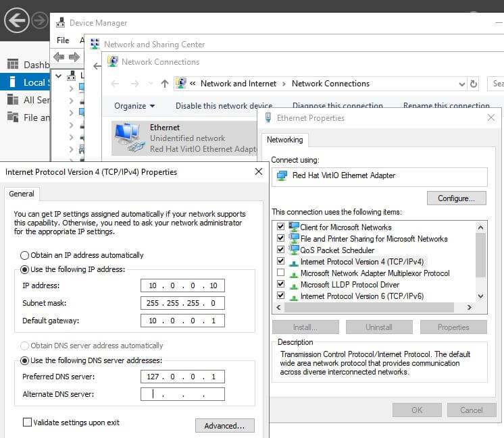Click the Configure... button
Screen dimensions: 504x438
tap(457, 198)
